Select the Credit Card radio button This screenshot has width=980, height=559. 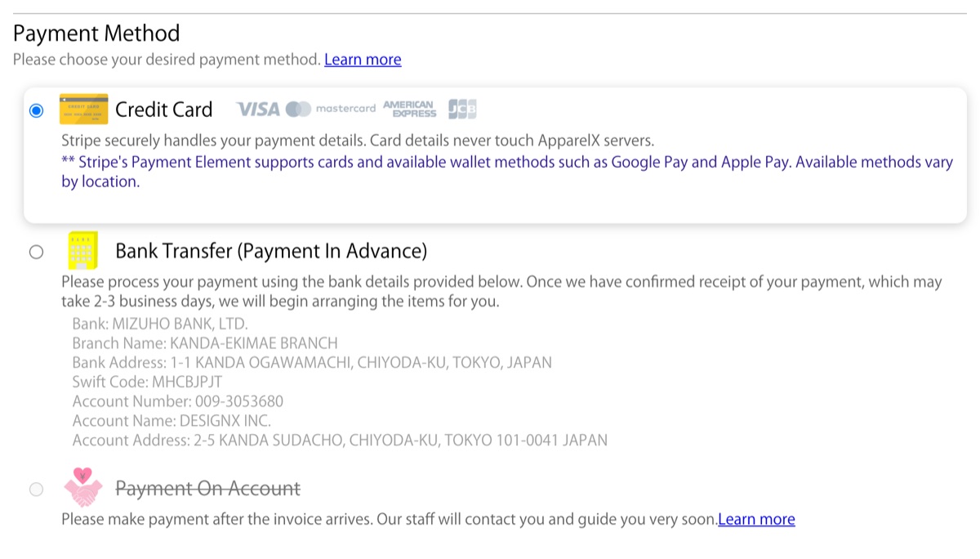point(36,110)
